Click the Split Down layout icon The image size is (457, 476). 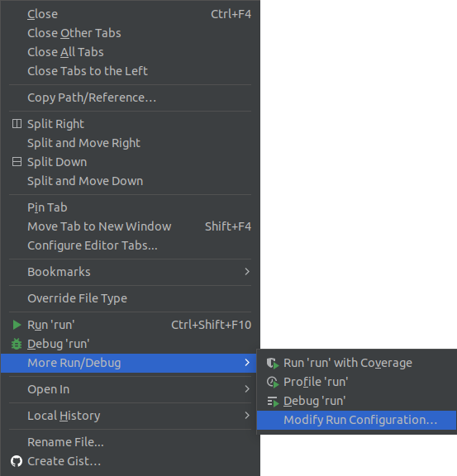tap(17, 162)
